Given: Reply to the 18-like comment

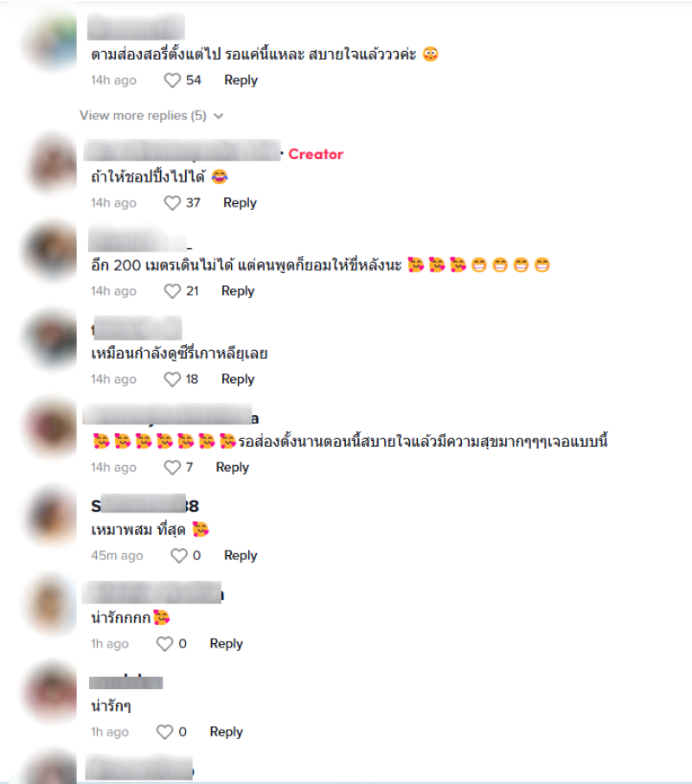Looking at the screenshot, I should pyautogui.click(x=238, y=379).
